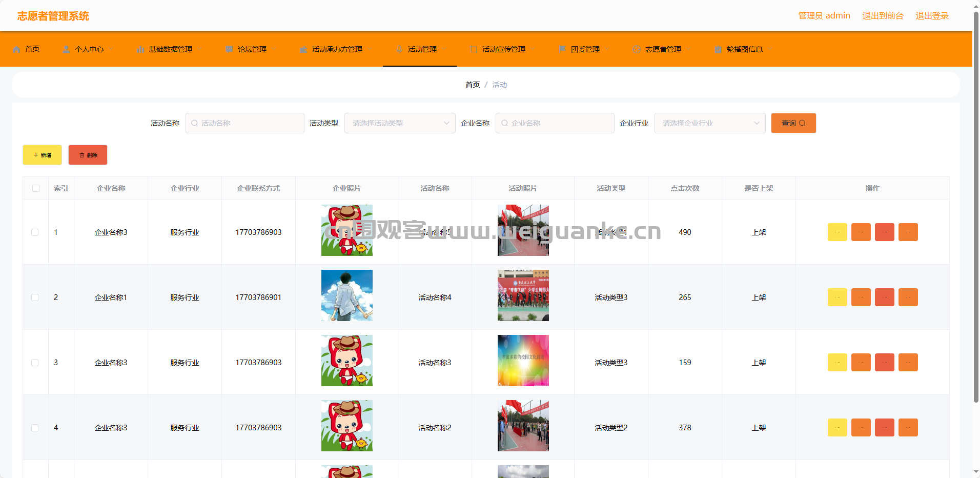Expand the 基础数据管理 menu chevron
This screenshot has width=980, height=478.
coord(199,49)
